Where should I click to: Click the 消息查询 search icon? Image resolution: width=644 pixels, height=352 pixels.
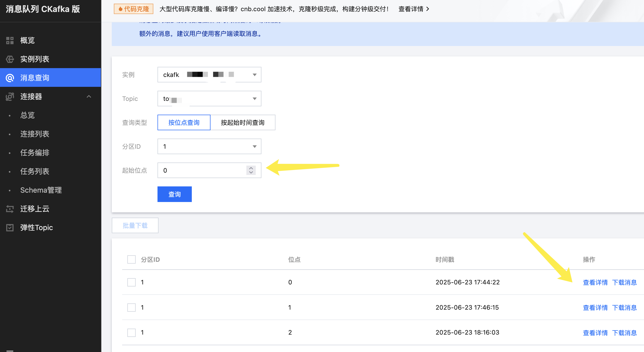coord(10,78)
